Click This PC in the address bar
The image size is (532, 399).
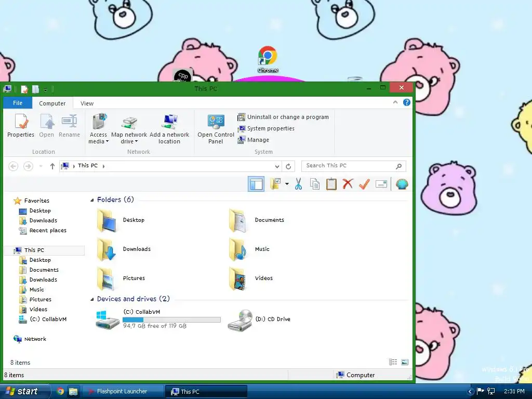(87, 166)
